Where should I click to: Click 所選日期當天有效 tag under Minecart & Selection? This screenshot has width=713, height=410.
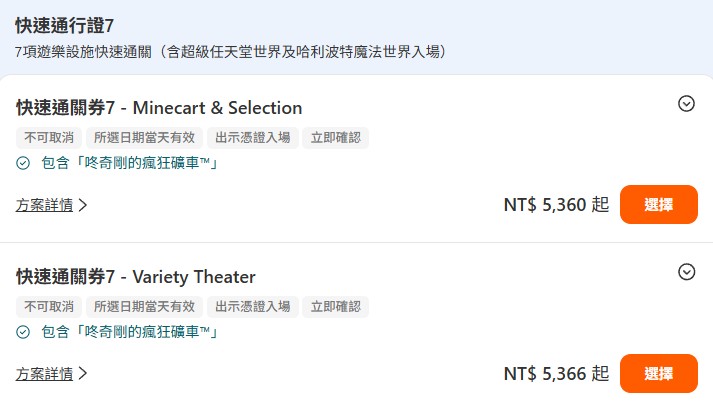pos(144,138)
